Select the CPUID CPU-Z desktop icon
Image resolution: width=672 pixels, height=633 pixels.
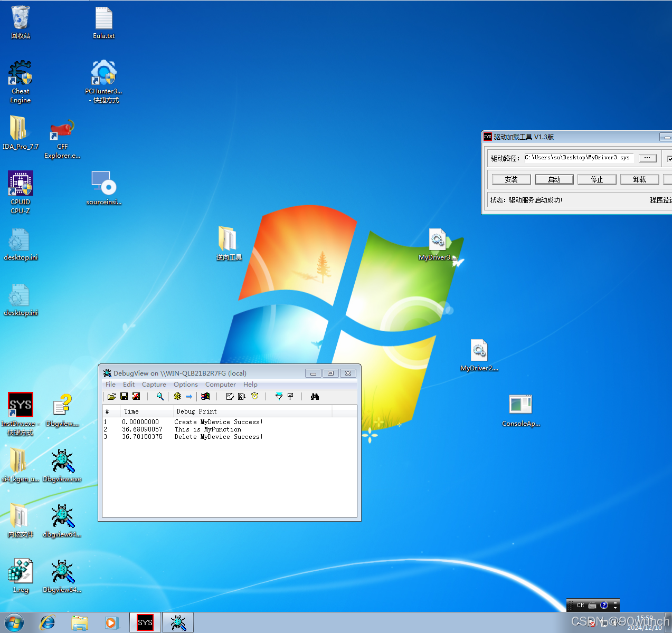pos(21,193)
